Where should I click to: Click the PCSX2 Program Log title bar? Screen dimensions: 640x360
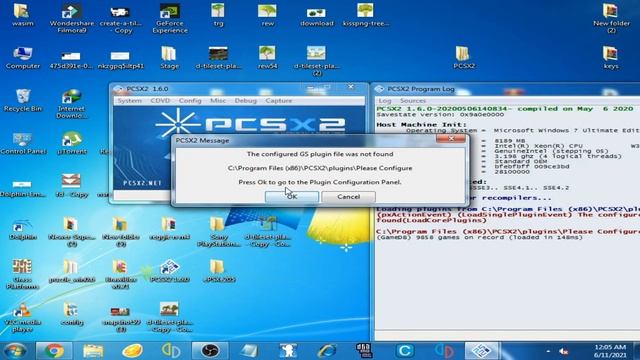coord(506,89)
